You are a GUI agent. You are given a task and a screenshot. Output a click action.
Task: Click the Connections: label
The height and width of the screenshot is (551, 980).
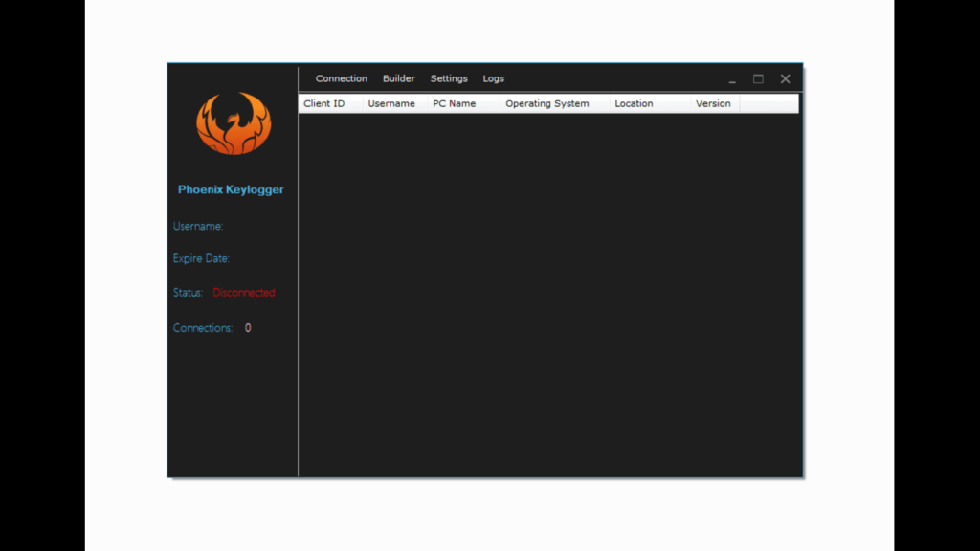[x=203, y=328]
